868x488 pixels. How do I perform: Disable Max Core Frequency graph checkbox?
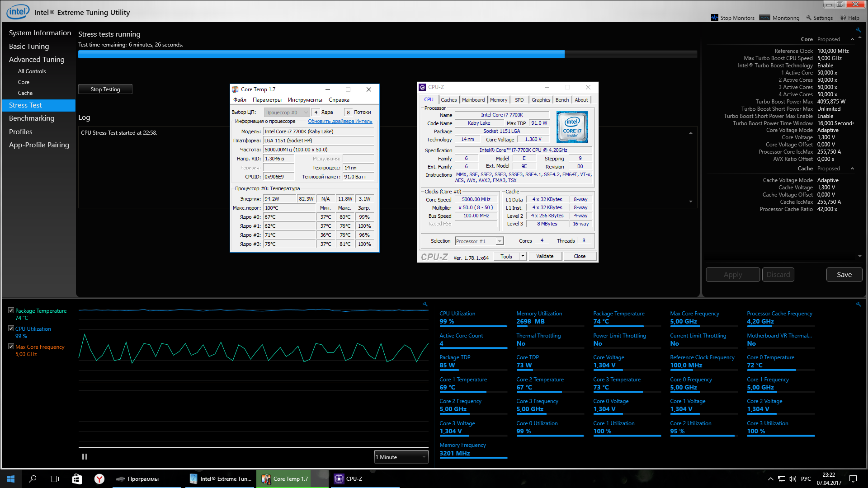pos(11,347)
